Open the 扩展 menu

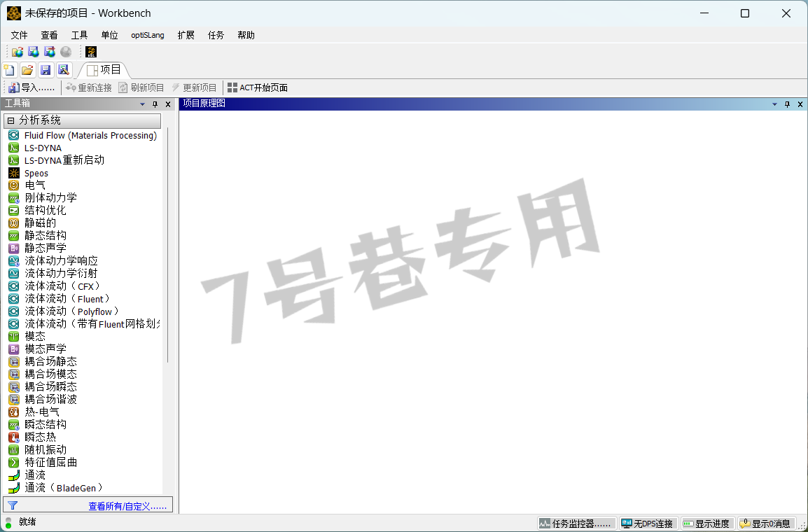tap(186, 35)
